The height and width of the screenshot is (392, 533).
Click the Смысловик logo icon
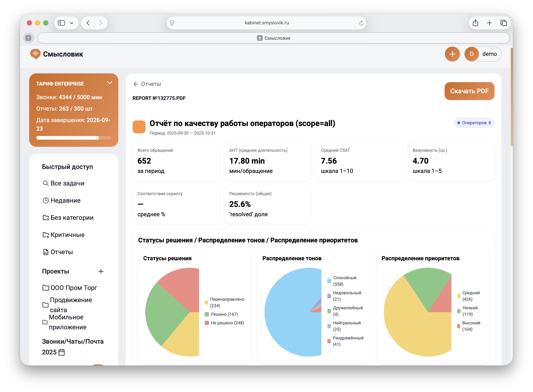click(x=35, y=54)
